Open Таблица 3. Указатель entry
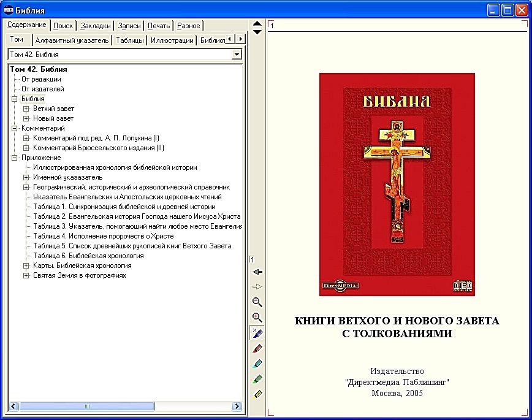Screen dimensions: 532x420 (137, 226)
